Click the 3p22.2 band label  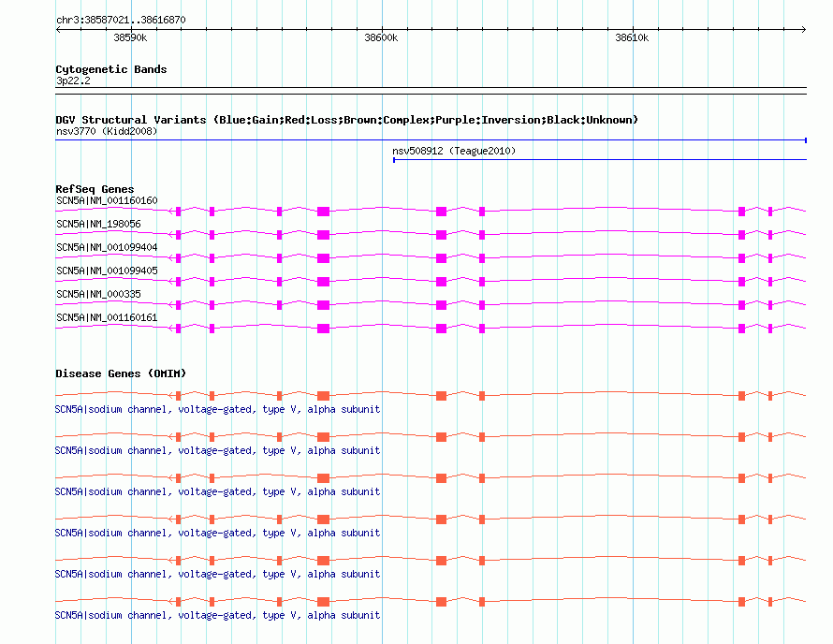[x=73, y=80]
